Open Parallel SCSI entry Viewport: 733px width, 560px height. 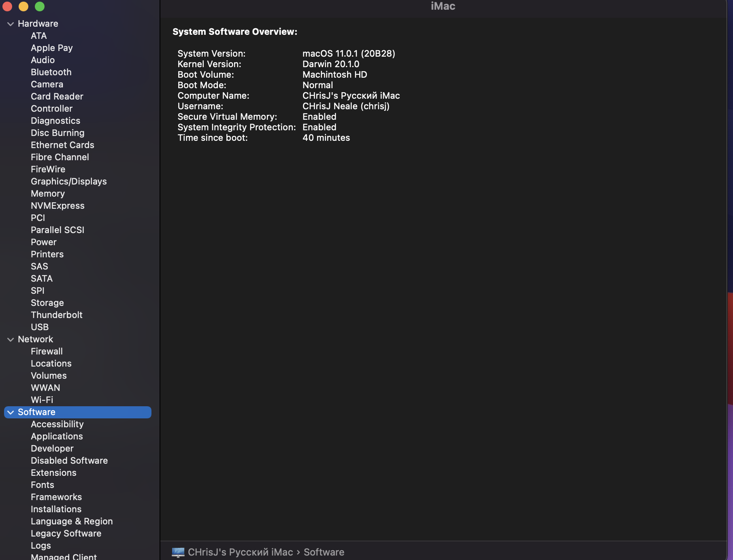[58, 230]
